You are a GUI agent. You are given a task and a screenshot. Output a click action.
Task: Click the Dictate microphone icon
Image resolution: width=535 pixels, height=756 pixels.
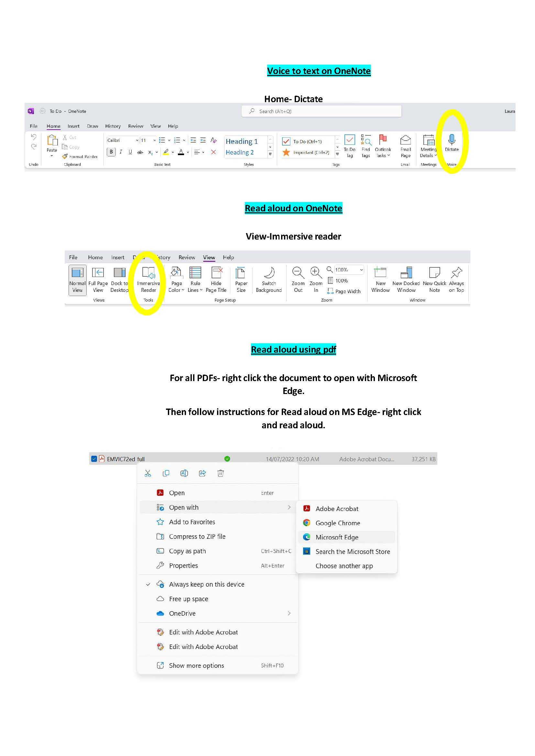coord(452,139)
